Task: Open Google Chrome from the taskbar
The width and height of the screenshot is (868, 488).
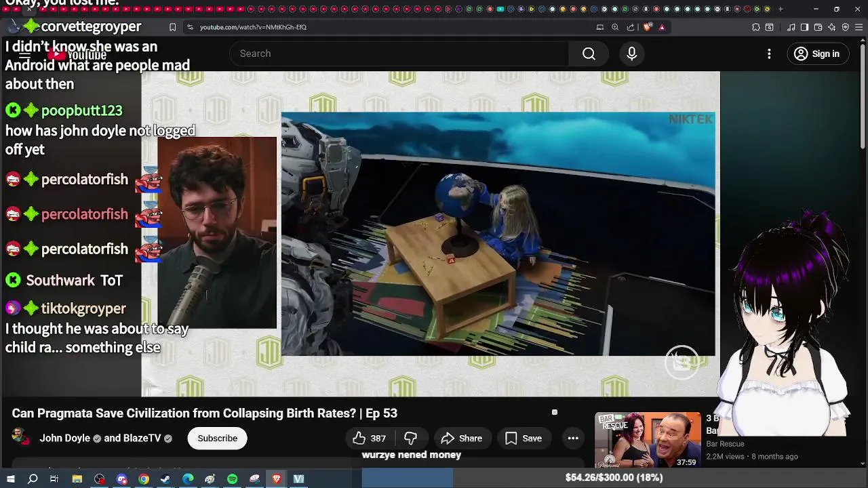Action: point(144,479)
